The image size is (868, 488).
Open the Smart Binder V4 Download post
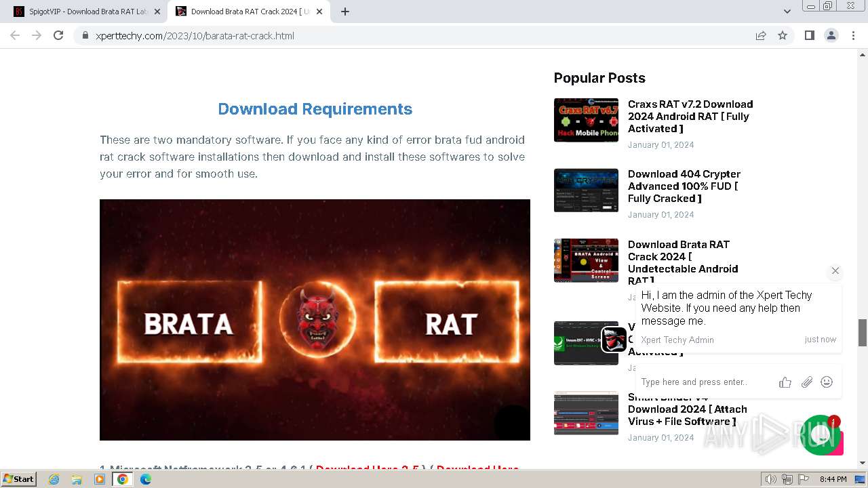[688, 409]
